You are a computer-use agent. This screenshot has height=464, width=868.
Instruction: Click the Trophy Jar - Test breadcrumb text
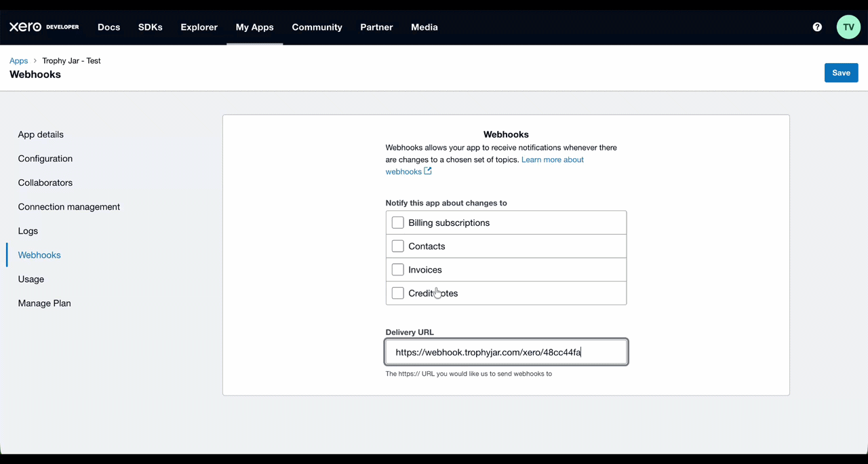[x=71, y=61]
